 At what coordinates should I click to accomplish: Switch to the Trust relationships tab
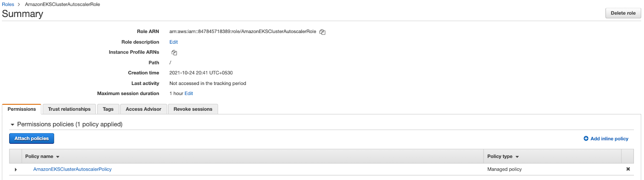pos(69,109)
